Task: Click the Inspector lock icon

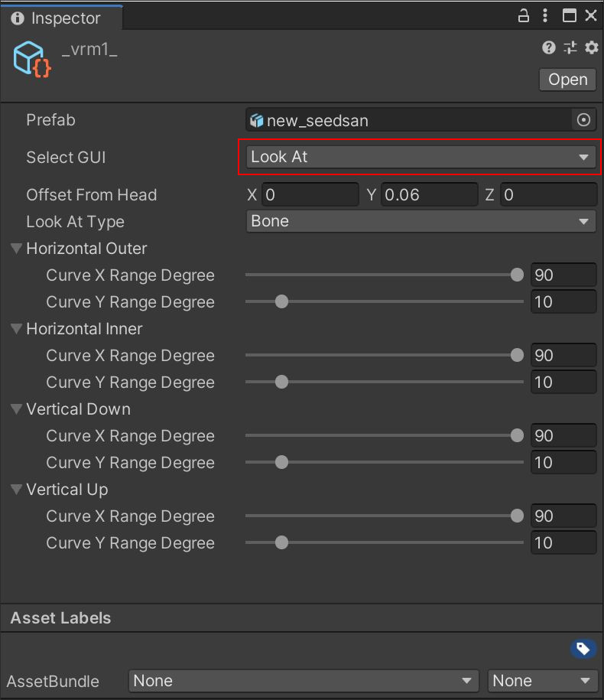Action: [x=524, y=15]
